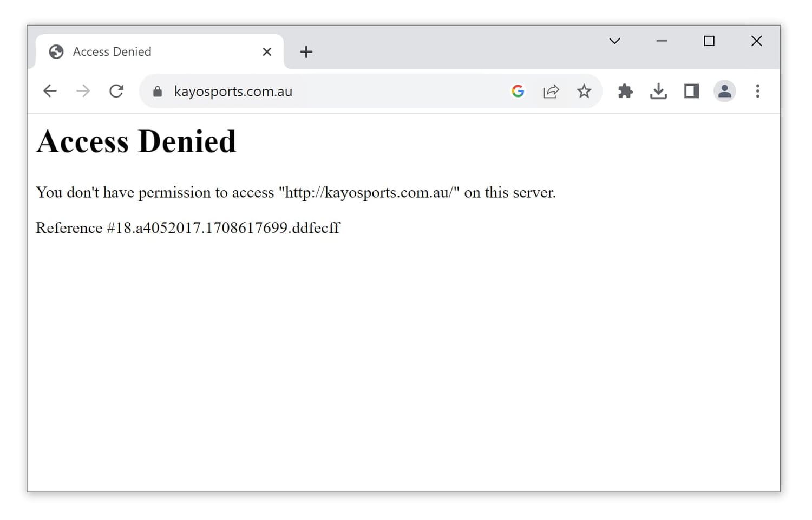Screen dimensions: 812x520
Task: Click the forward navigation arrow
Action: pos(83,91)
